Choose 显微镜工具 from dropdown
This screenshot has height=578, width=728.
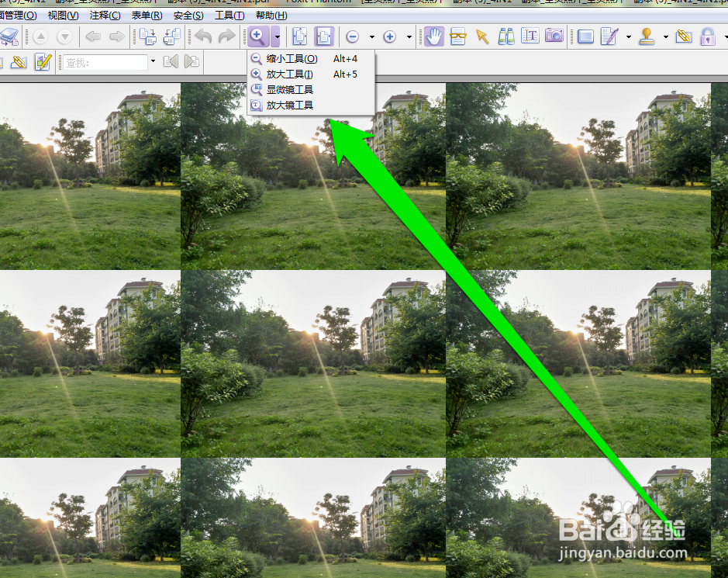[311, 90]
